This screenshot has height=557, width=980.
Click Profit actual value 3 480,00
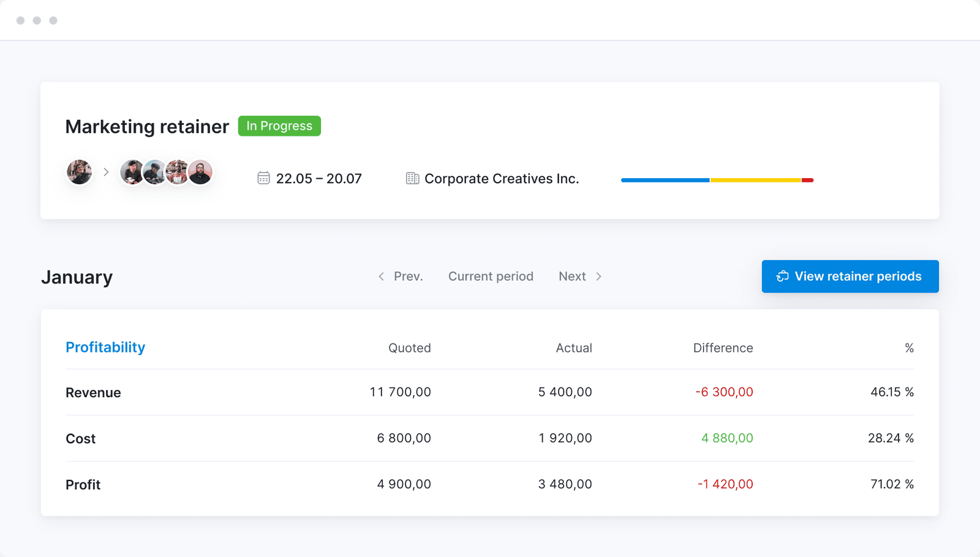[x=565, y=484]
